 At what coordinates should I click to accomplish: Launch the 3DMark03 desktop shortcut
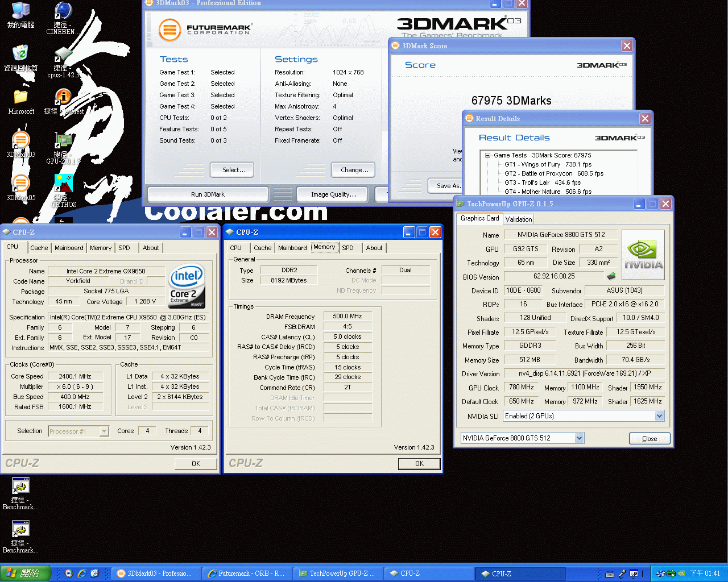(20, 144)
